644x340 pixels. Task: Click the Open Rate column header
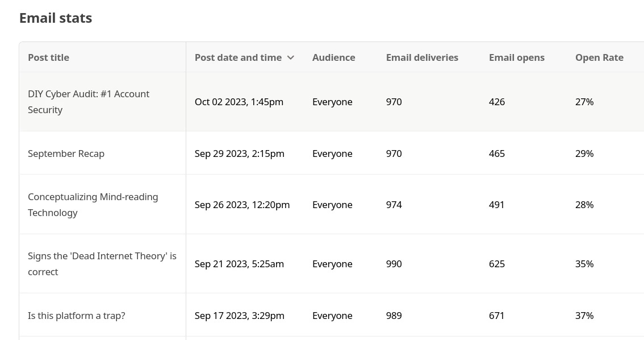point(599,57)
